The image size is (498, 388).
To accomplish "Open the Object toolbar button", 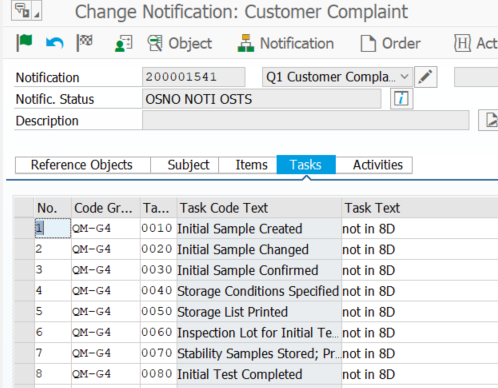I will point(180,43).
